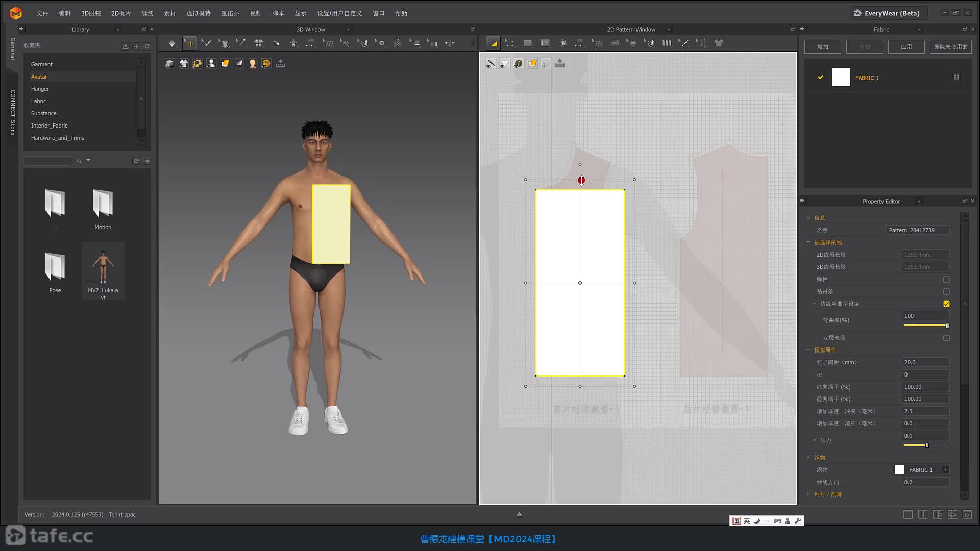Click the white FABRIC 1 color swatch in Fabric panel
980x551 pixels.
tap(841, 78)
